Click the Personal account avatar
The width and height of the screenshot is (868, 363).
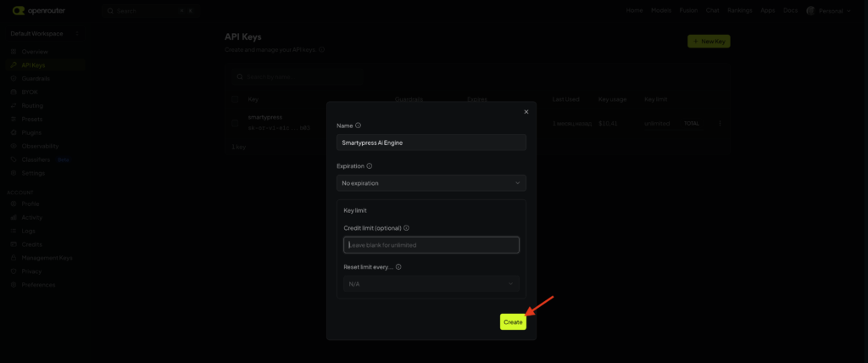(811, 10)
